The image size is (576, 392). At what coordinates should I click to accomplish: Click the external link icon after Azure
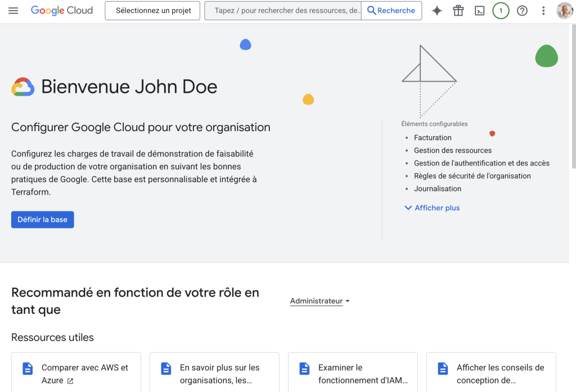pyautogui.click(x=70, y=381)
